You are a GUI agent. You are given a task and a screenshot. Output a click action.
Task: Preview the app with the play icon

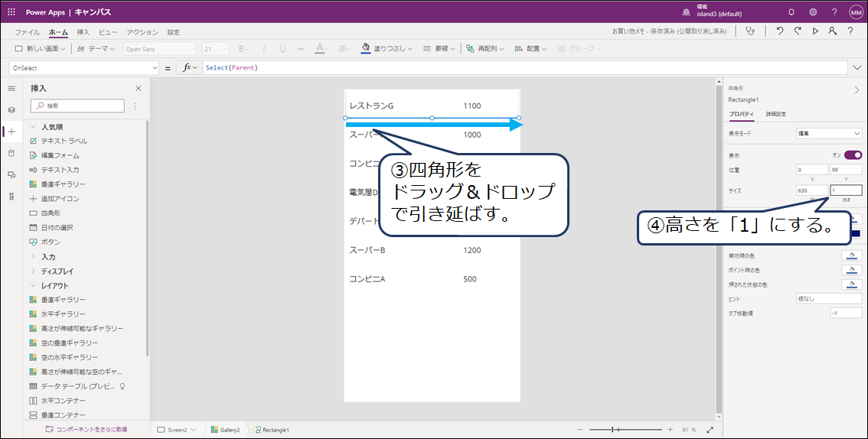[815, 31]
